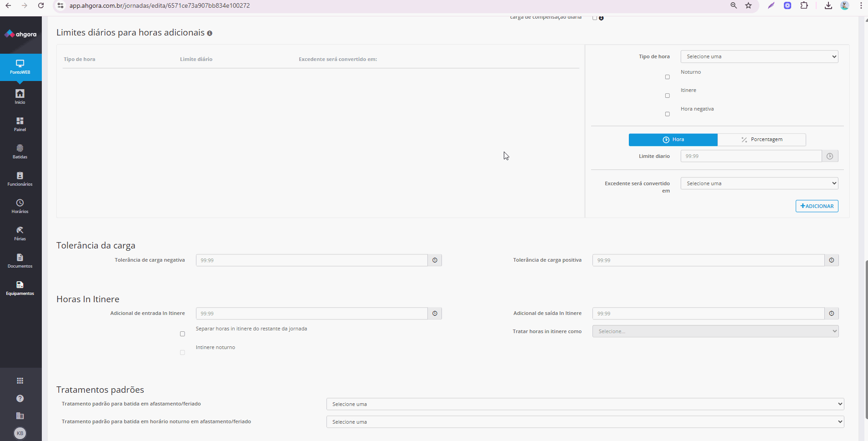868x441 pixels.
Task: Check the Intinere noturno checkbox
Action: [x=182, y=353]
